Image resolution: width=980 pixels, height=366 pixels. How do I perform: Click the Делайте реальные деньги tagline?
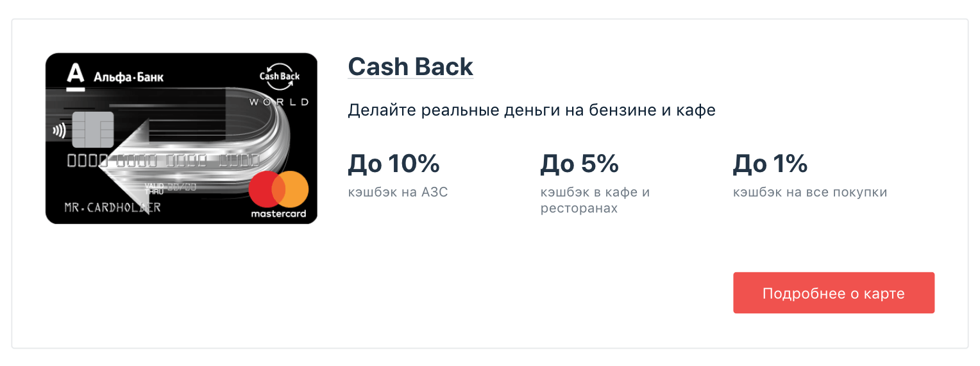click(x=532, y=110)
